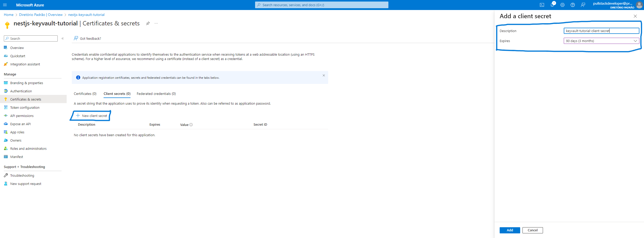Image resolution: width=644 pixels, height=238 pixels.
Task: Open the notifications bell
Action: (x=552, y=5)
